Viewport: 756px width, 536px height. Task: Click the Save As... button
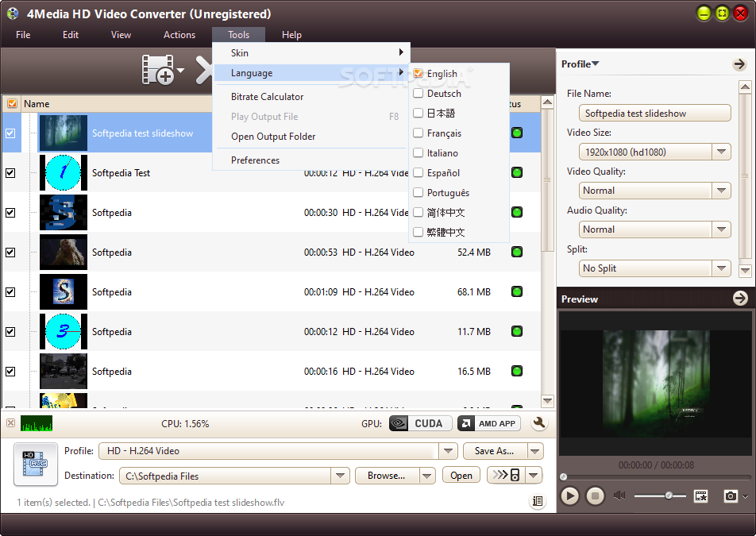(x=495, y=451)
